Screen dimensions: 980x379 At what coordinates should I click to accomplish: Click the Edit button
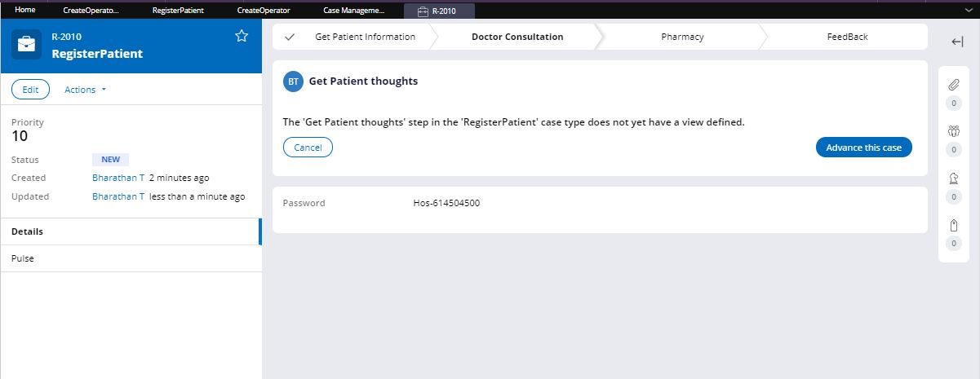tap(30, 90)
